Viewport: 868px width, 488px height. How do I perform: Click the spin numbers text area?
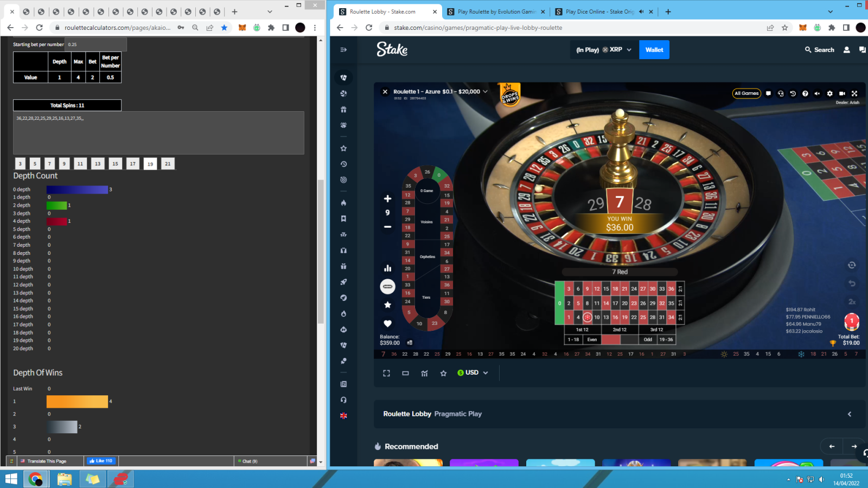point(158,133)
